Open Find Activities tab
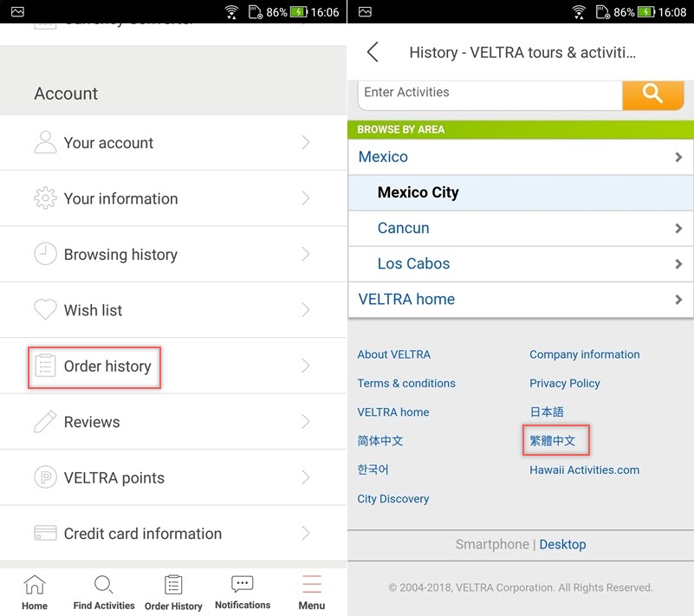Screen dimensions: 694x616 pos(104,593)
